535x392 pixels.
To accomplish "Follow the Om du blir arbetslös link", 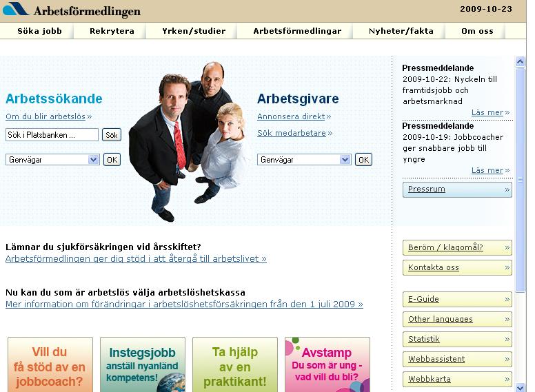I will (48, 116).
